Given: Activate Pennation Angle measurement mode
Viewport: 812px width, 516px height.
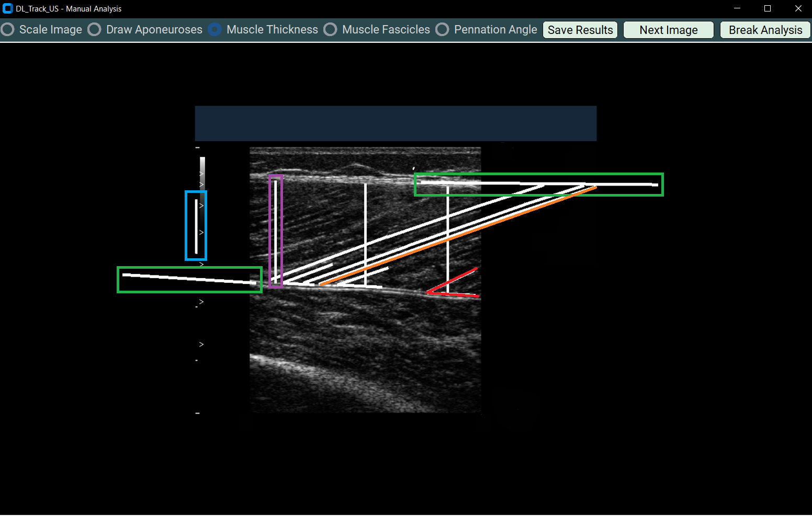Looking at the screenshot, I should (x=443, y=29).
